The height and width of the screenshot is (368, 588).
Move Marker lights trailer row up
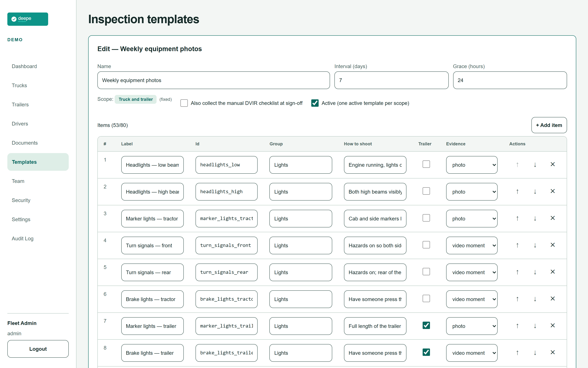tap(517, 326)
